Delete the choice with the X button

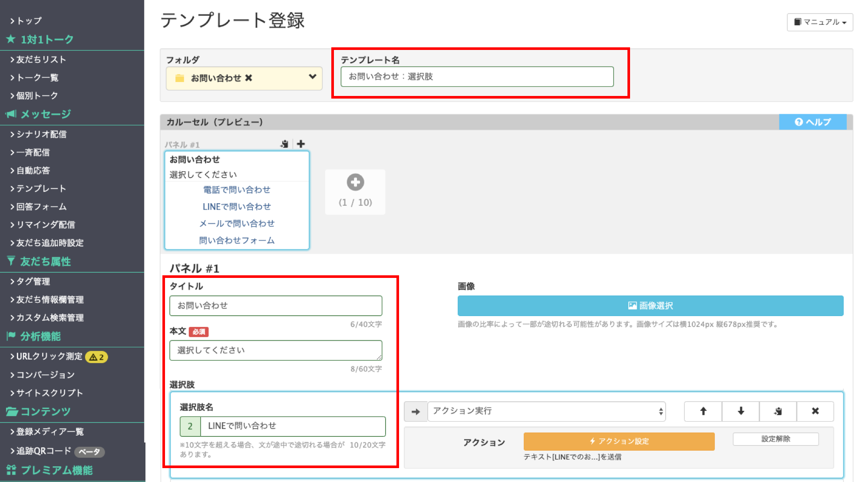815,411
